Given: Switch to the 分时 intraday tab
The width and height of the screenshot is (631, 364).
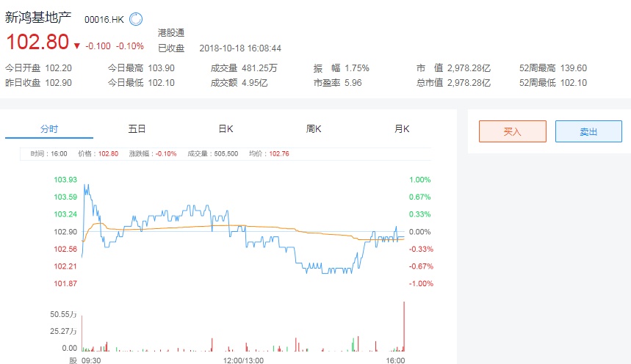Looking at the screenshot, I should point(49,129).
